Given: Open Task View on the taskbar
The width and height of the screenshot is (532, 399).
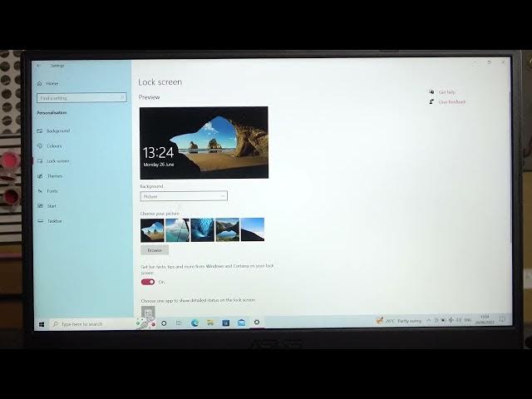Looking at the screenshot, I should [179, 323].
